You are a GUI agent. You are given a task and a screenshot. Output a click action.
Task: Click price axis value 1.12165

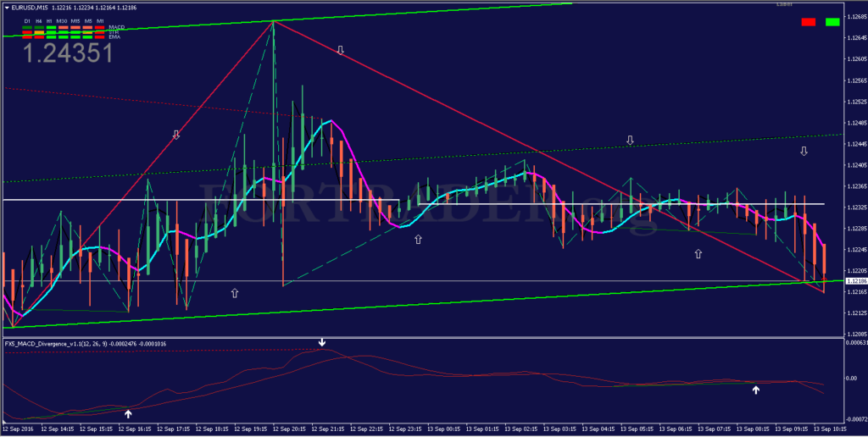coord(856,292)
